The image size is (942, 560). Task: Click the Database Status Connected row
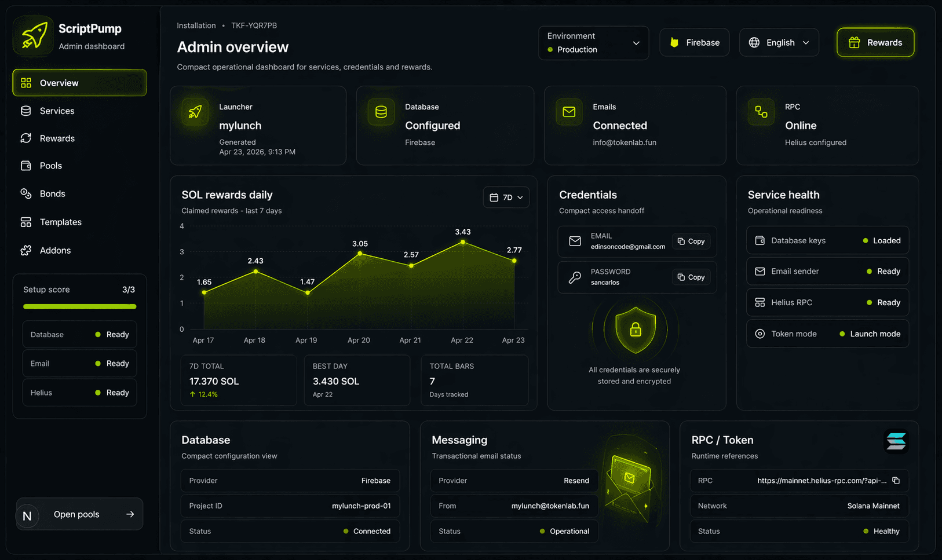click(x=290, y=531)
